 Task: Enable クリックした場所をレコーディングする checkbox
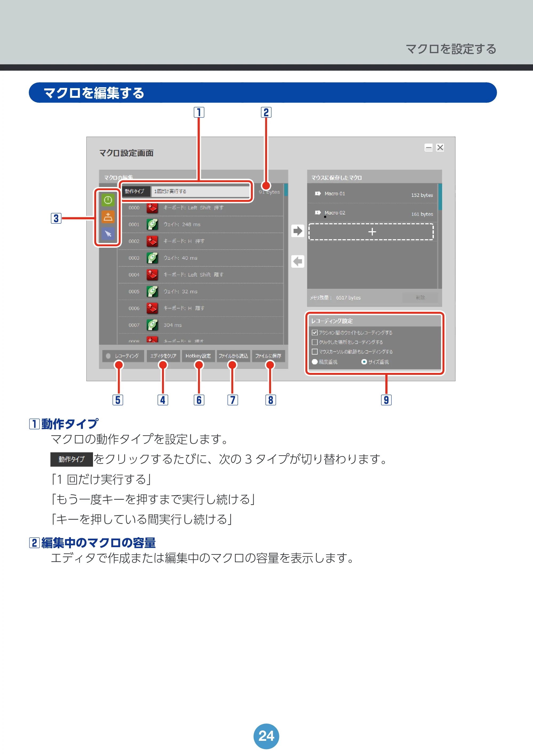click(314, 342)
